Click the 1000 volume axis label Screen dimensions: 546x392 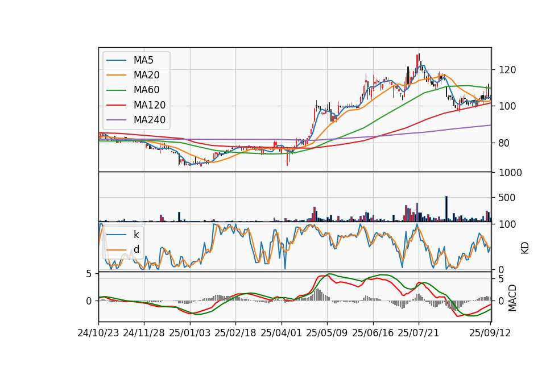point(511,173)
